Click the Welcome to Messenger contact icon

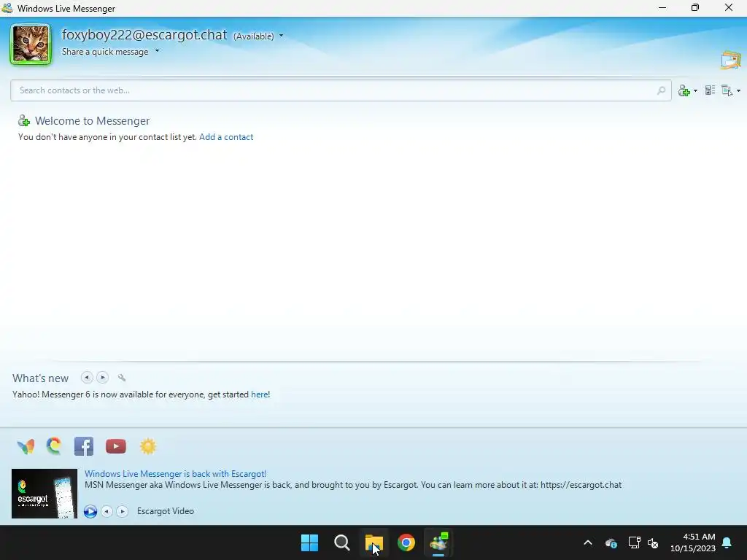click(x=24, y=121)
